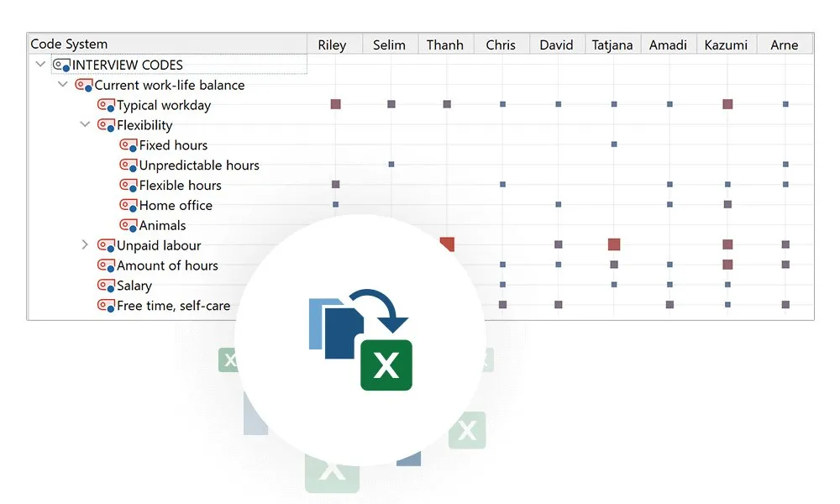Image resolution: width=840 pixels, height=504 pixels.
Task: Select the Fixed hours label
Action: coord(173,145)
